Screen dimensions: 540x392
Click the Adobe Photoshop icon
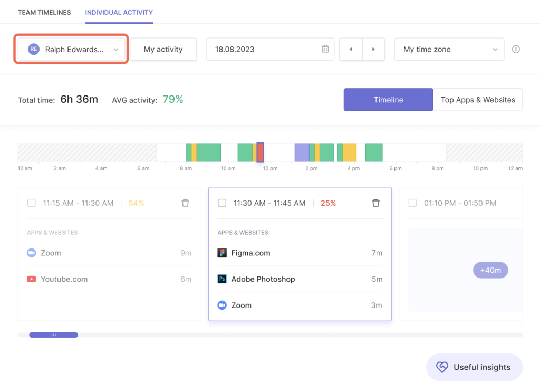coord(222,279)
